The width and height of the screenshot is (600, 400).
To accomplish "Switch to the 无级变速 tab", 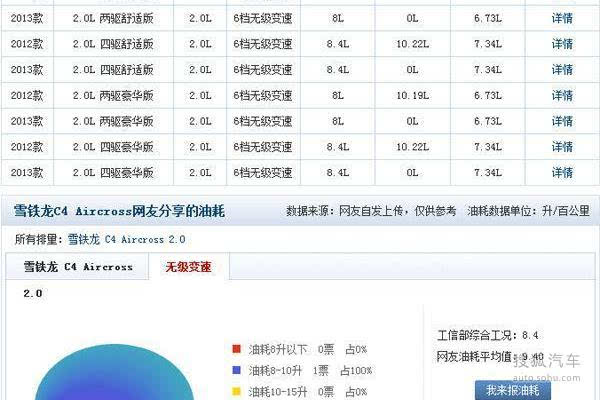I will click(189, 268).
